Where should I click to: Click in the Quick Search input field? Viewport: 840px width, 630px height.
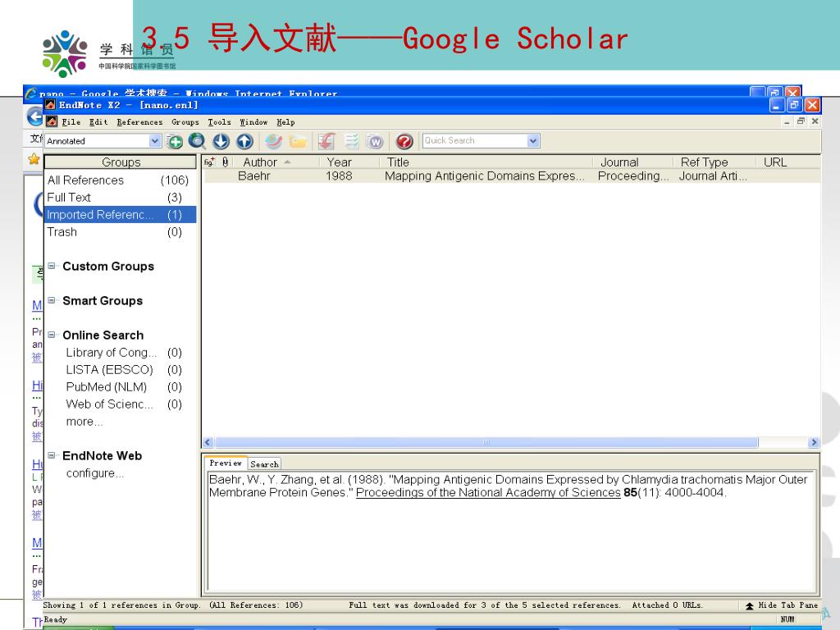pos(475,141)
